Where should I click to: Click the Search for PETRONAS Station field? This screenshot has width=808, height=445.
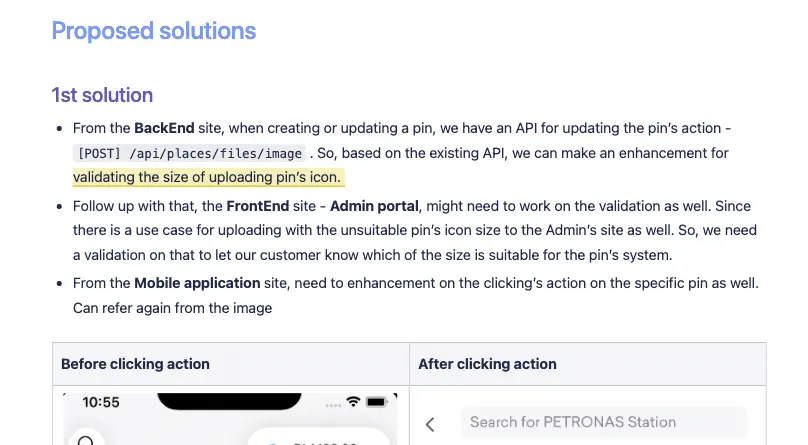(x=603, y=422)
